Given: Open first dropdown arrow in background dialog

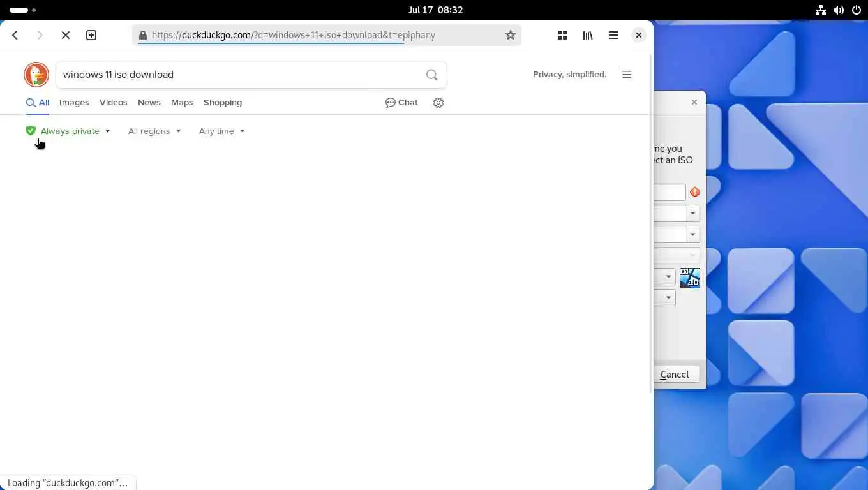Looking at the screenshot, I should click(x=692, y=214).
